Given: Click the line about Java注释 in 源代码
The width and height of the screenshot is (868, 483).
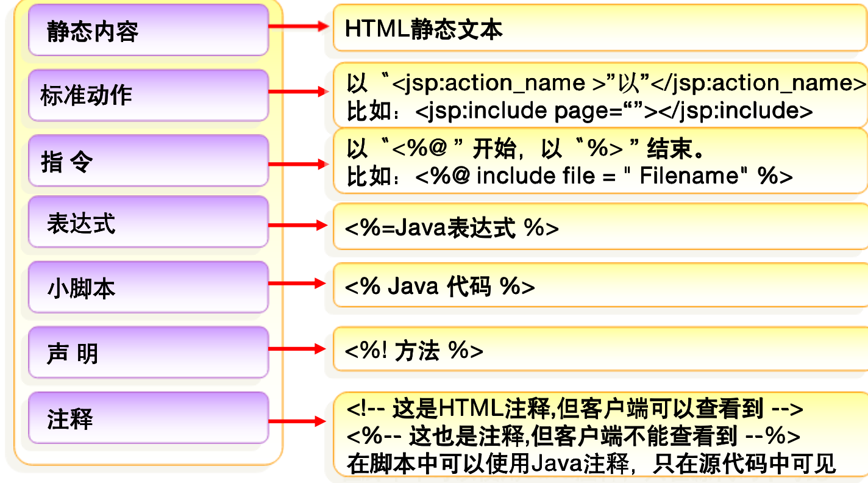Looking at the screenshot, I should point(591,465).
